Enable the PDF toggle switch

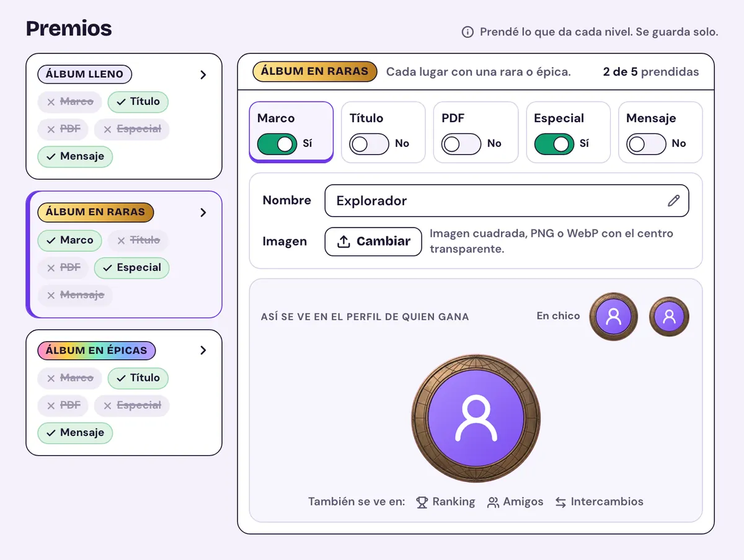coord(461,144)
